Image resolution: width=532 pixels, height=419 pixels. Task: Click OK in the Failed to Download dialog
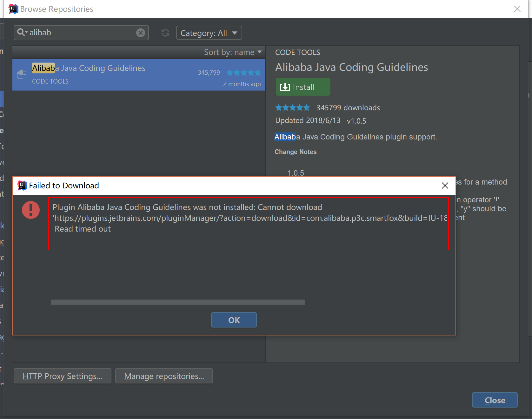coord(234,320)
